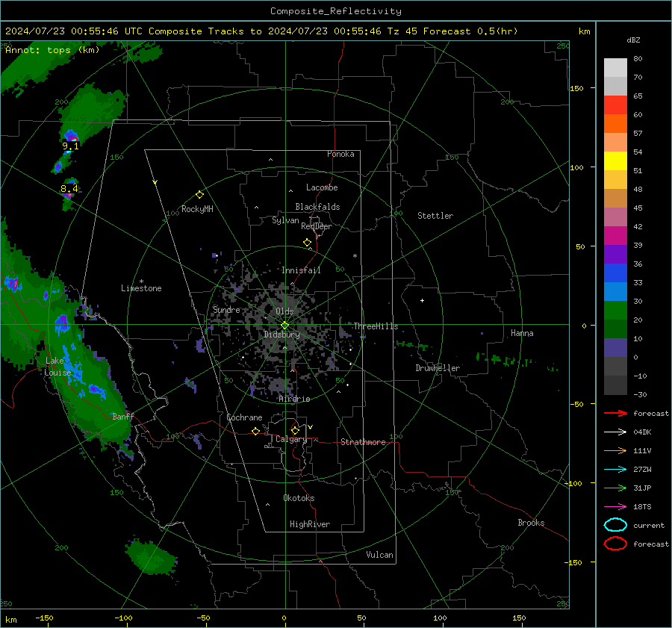The width and height of the screenshot is (672, 628).
Task: Click the red forecast ellipse in legend
Action: tap(615, 544)
